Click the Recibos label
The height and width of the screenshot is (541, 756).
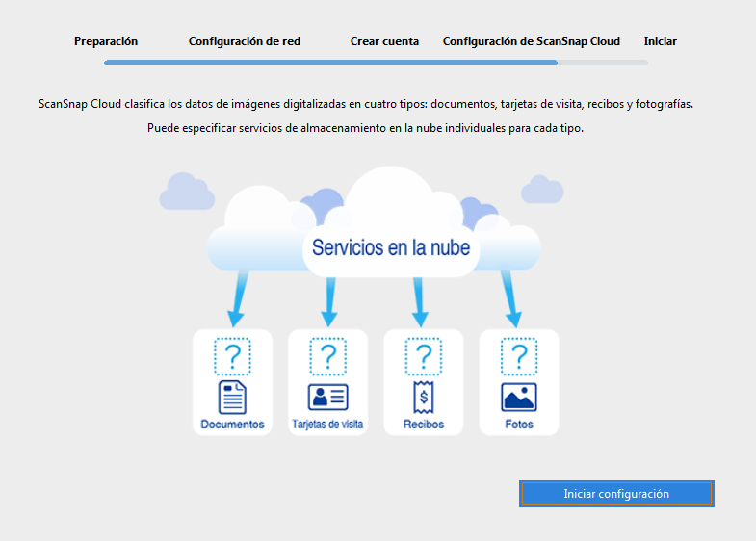point(424,425)
